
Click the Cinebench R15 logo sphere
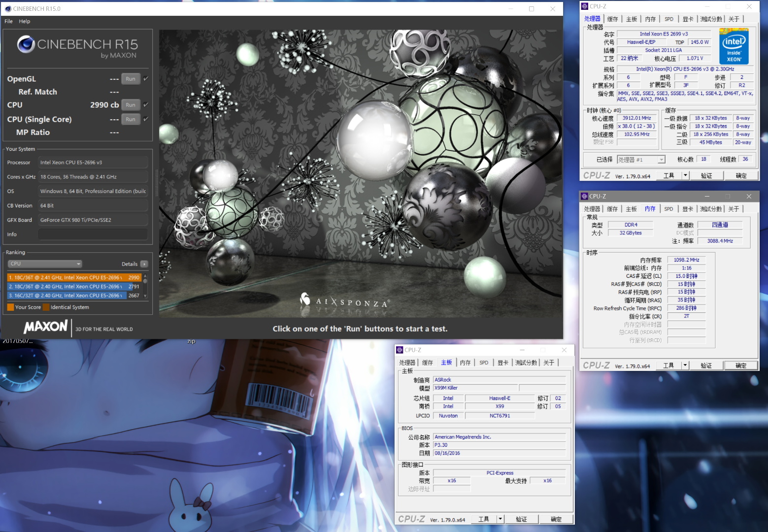tap(26, 44)
